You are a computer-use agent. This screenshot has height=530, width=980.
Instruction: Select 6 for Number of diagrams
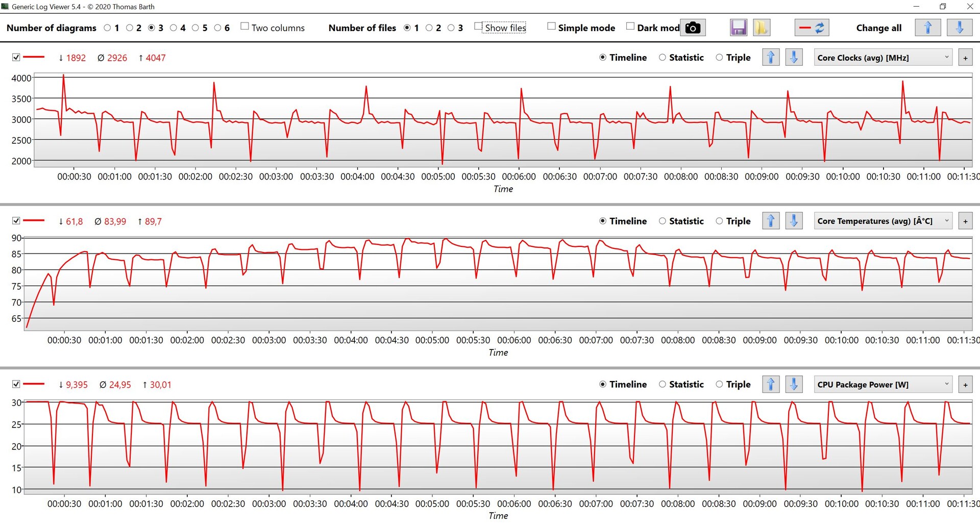tap(218, 28)
